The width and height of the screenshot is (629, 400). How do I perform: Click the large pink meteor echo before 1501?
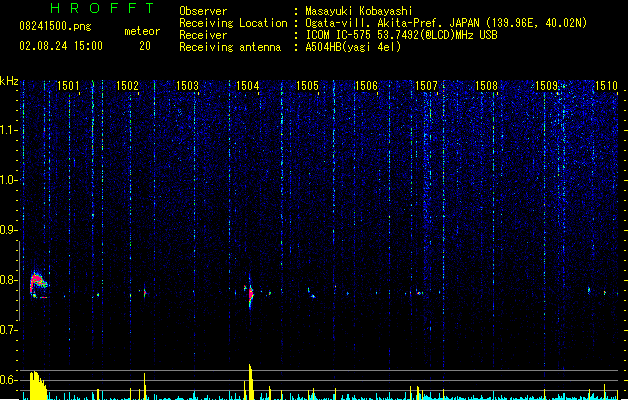(x=38, y=284)
